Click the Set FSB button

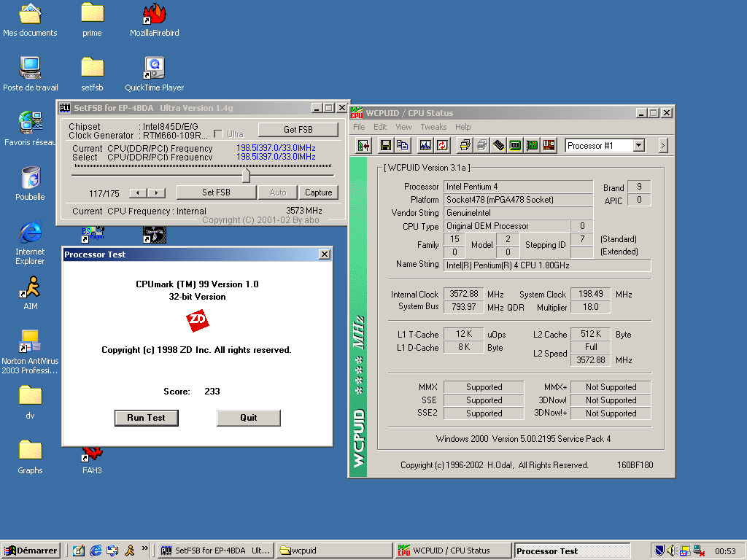click(216, 192)
